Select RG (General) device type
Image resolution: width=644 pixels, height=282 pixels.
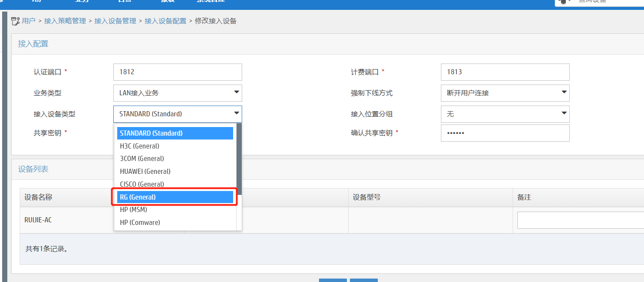[175, 197]
